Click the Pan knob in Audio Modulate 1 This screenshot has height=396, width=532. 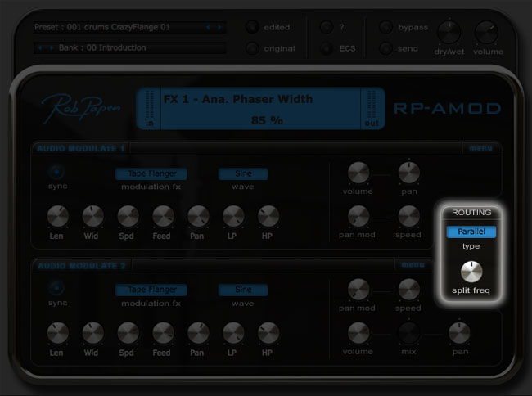tap(198, 216)
